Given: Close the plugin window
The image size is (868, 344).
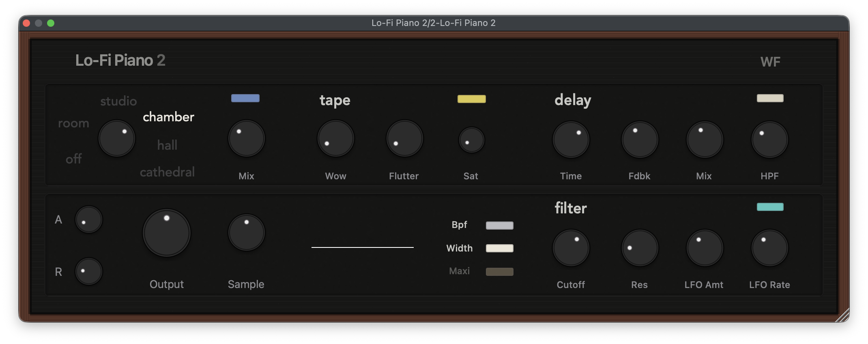Looking at the screenshot, I should point(26,23).
